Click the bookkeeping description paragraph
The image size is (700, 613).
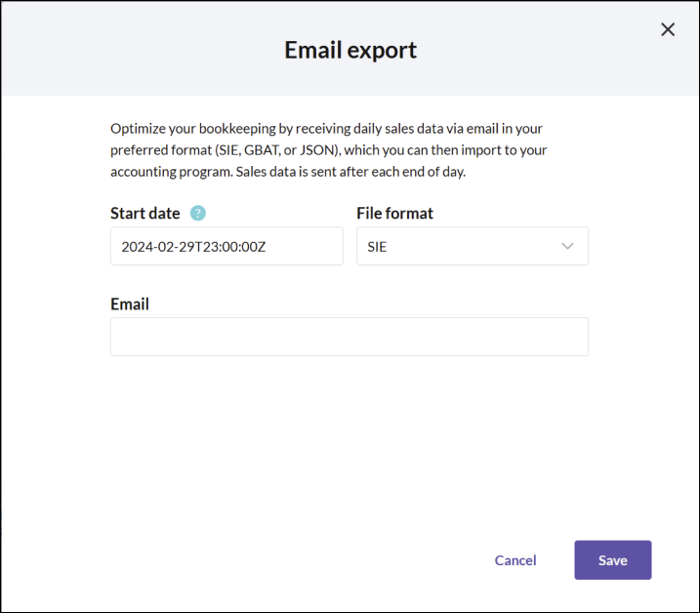tap(329, 150)
